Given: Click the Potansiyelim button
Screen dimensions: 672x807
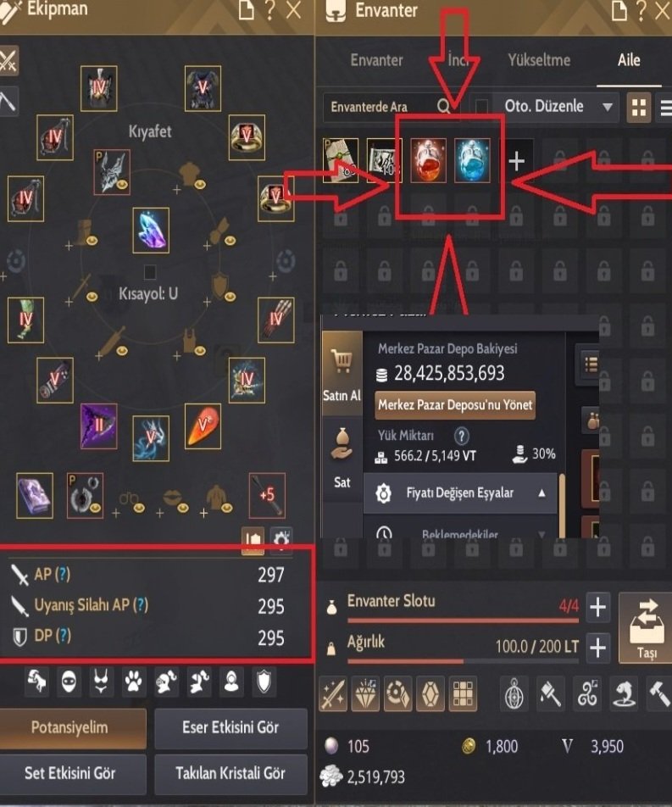Looking at the screenshot, I should tap(70, 727).
